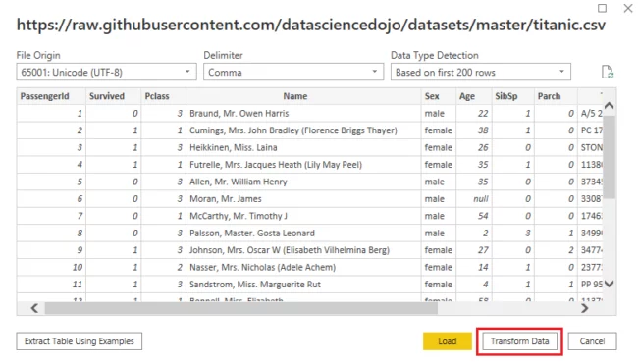Click the vertical scrollbar thumb
The width and height of the screenshot is (638, 364).
point(610,157)
